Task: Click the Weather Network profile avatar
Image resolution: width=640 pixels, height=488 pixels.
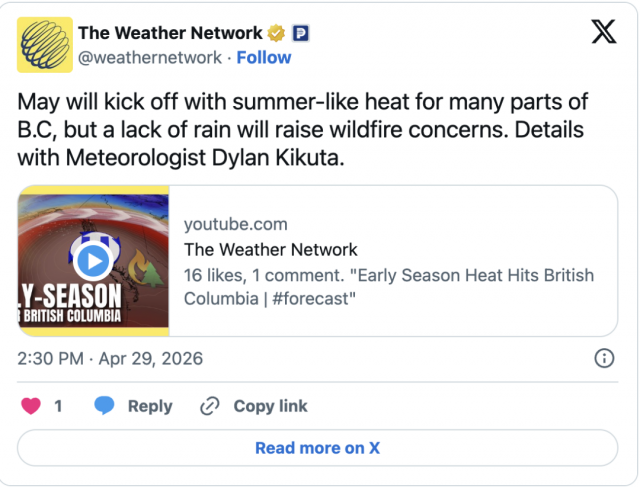Action: click(x=45, y=44)
